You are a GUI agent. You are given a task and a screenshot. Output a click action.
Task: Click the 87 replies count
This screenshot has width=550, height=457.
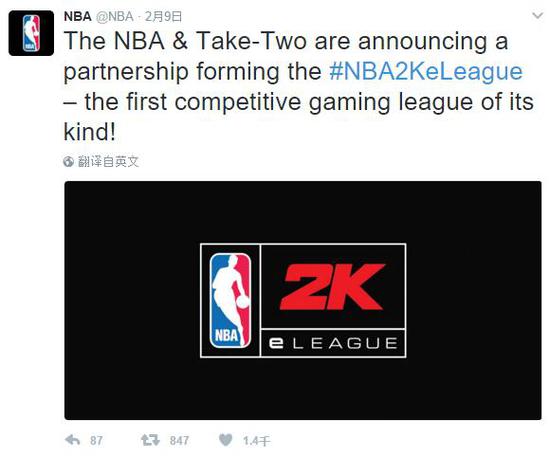(x=96, y=440)
